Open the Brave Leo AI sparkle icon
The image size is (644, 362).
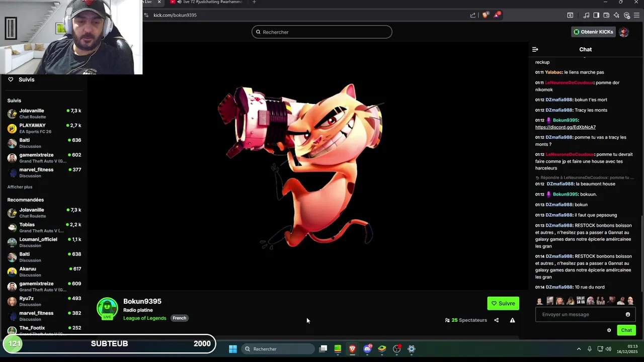616,15
